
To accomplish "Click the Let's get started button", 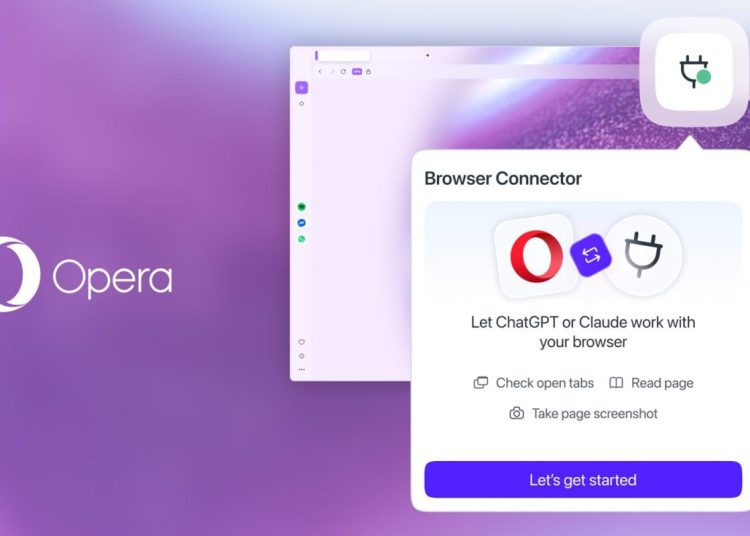I will (x=583, y=480).
